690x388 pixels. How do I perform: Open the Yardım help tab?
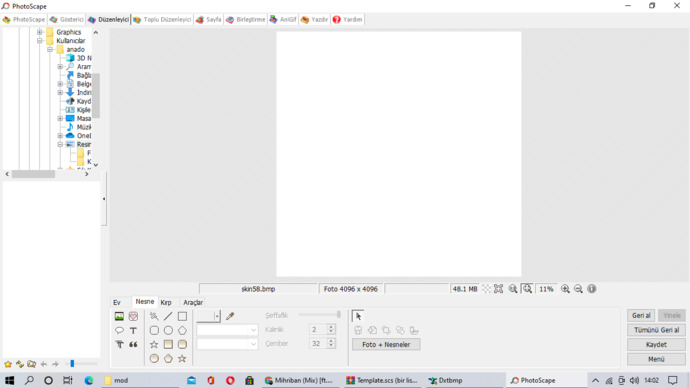tap(348, 19)
